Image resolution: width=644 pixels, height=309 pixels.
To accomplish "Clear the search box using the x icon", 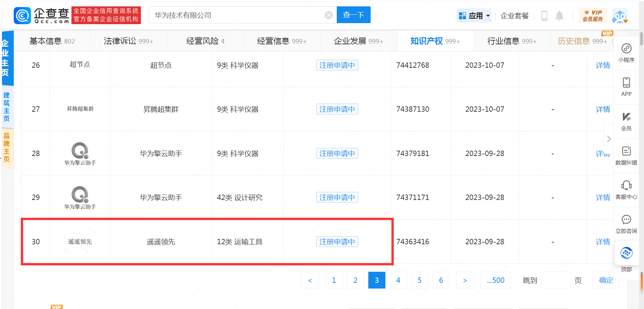I will (x=328, y=15).
